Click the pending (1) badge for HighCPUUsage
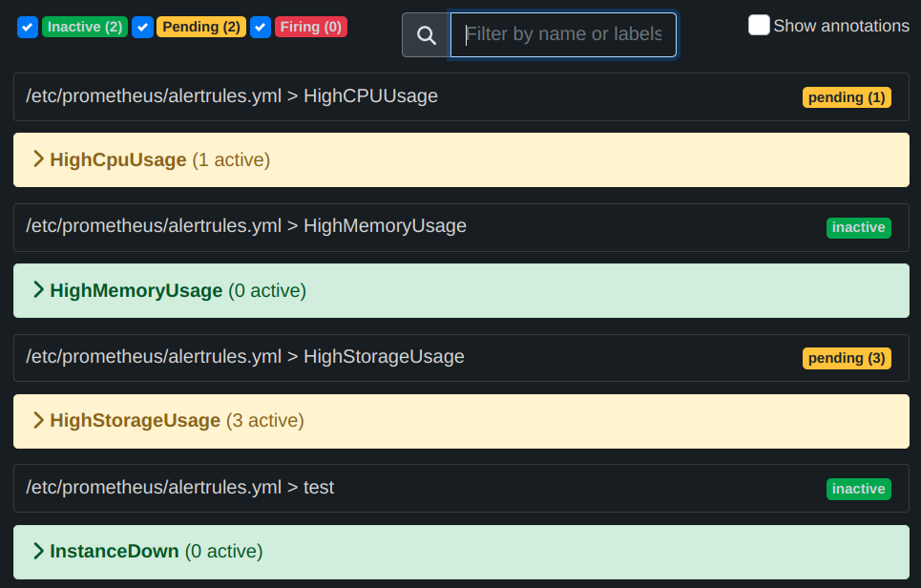The width and height of the screenshot is (921, 588). point(847,96)
